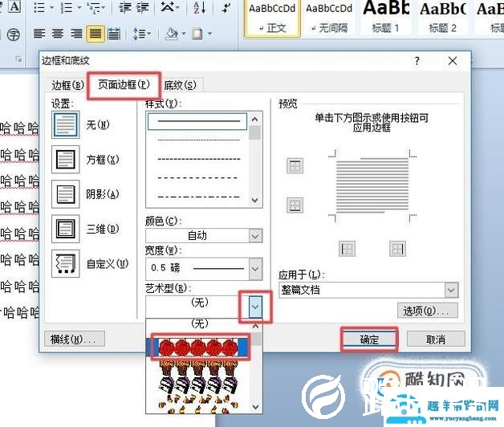Screen dimensions: 504x427
Task: Click the decrease indent icon
Action: (125, 7)
